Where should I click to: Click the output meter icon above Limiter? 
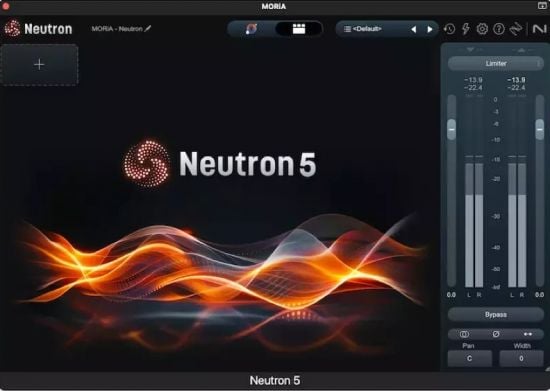[x=521, y=50]
